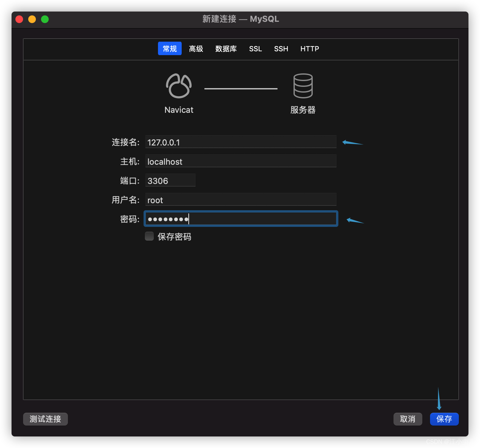Click into the 密码 password field

241,219
